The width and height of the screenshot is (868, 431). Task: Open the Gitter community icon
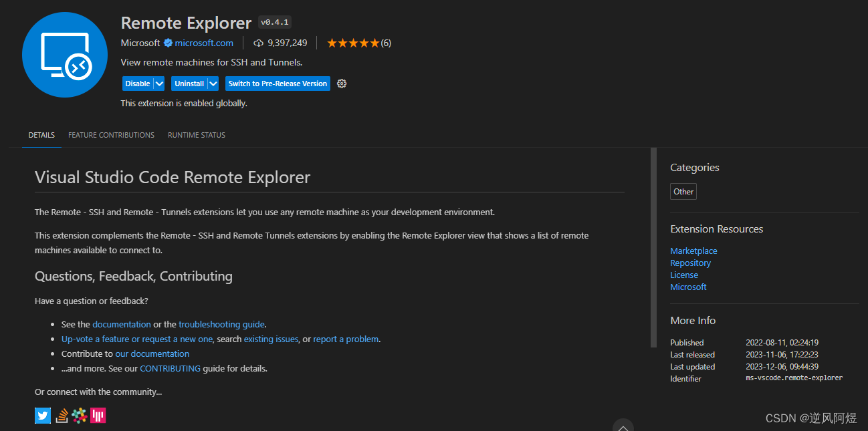[x=98, y=416]
